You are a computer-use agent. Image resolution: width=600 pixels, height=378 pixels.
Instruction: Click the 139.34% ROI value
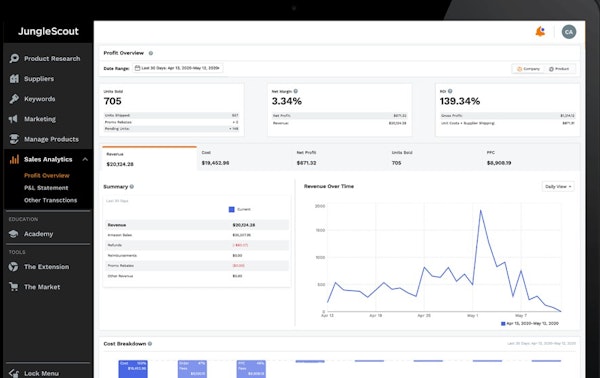pyautogui.click(x=460, y=101)
